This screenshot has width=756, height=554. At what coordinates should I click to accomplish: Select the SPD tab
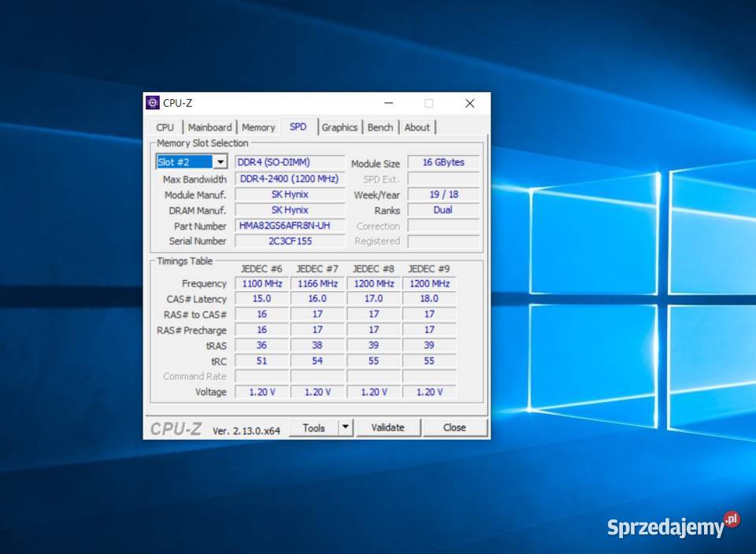pyautogui.click(x=298, y=127)
